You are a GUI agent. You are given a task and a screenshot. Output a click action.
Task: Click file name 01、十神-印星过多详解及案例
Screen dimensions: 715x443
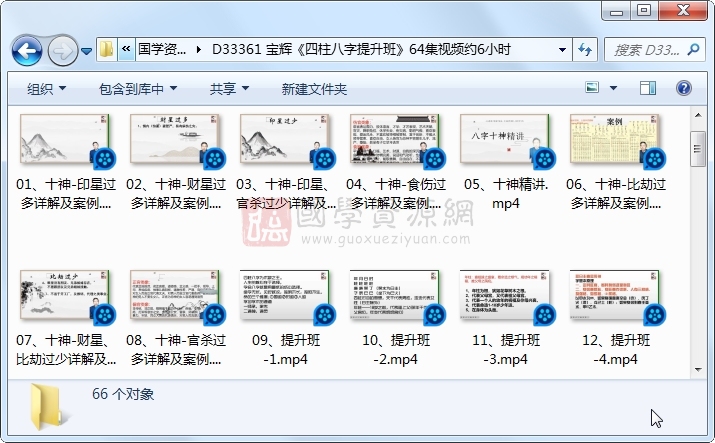click(x=66, y=194)
